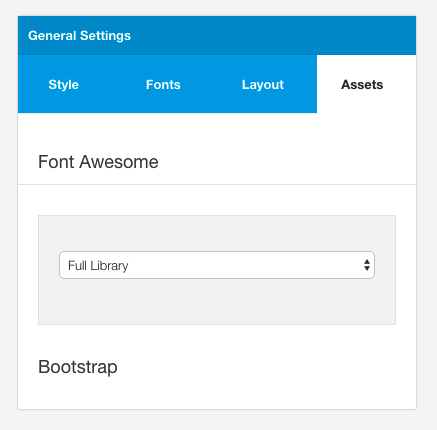437x430 pixels.
Task: Go to the Fonts settings section
Action: point(163,84)
